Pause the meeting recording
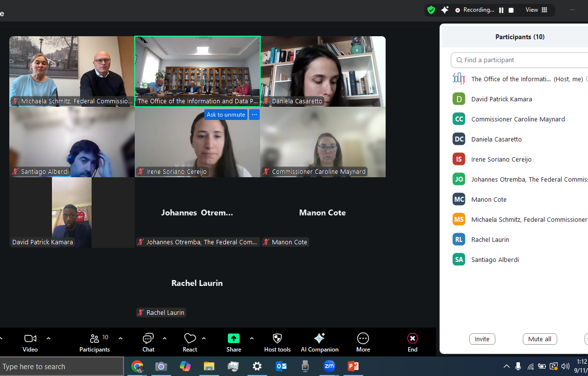Image resolution: width=588 pixels, height=376 pixels. [x=501, y=10]
